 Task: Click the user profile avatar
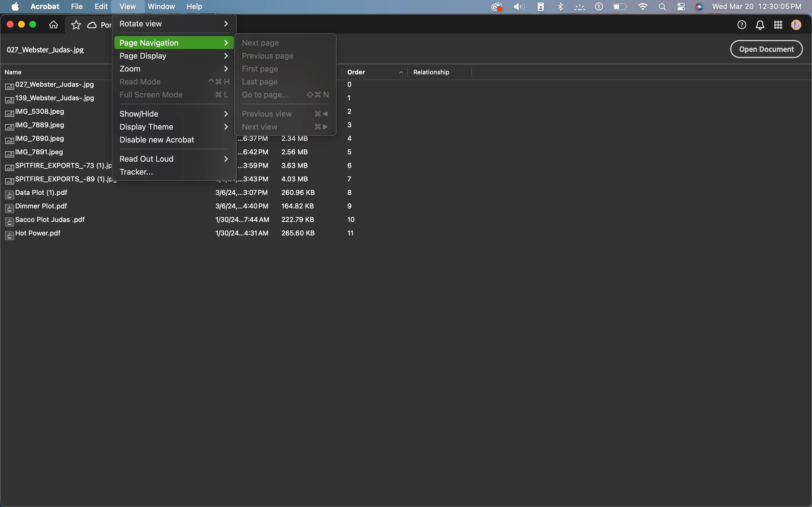(x=796, y=25)
